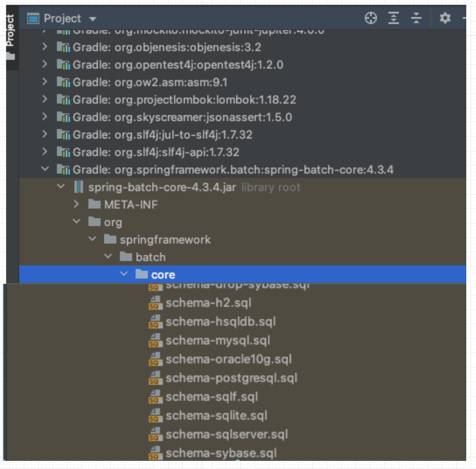Select the objenesis library icon

(x=63, y=47)
